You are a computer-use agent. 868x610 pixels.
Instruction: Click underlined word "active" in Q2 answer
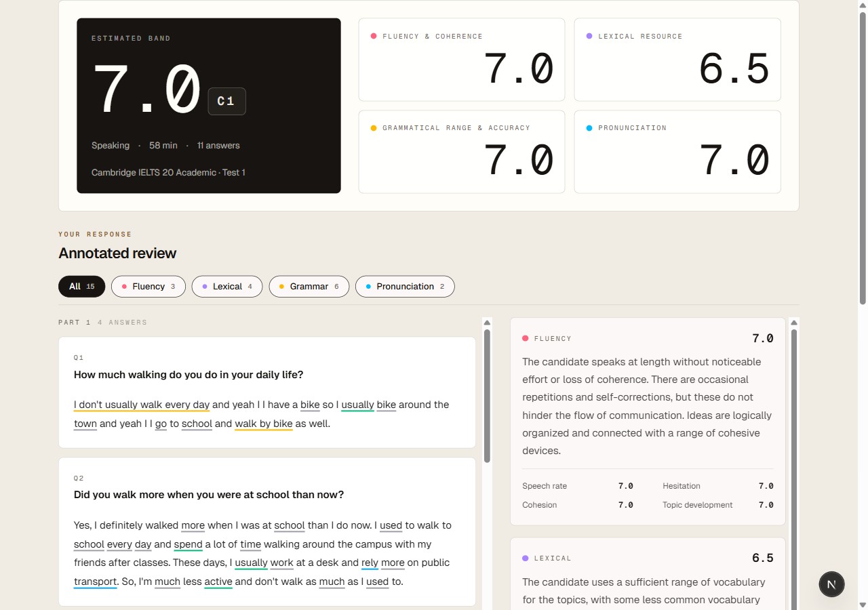[218, 582]
